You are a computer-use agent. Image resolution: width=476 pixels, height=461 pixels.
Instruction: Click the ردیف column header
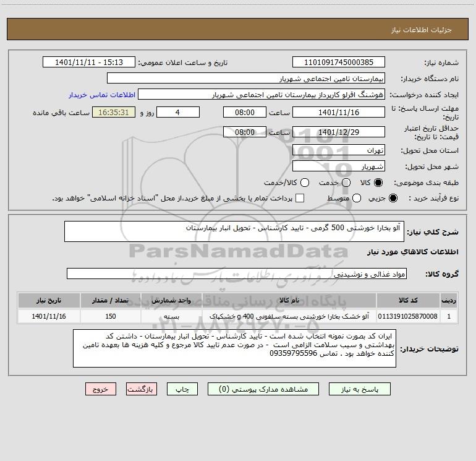point(449,301)
